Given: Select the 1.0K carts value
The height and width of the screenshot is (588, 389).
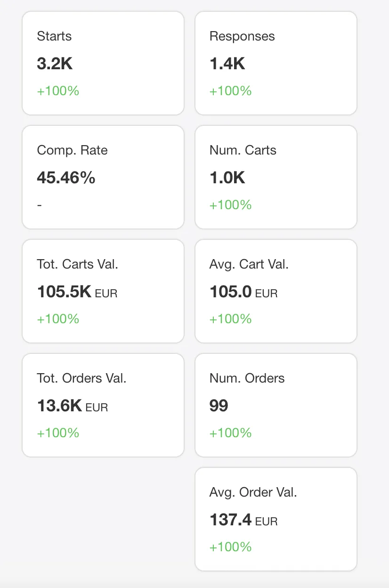Looking at the screenshot, I should pos(227,178).
